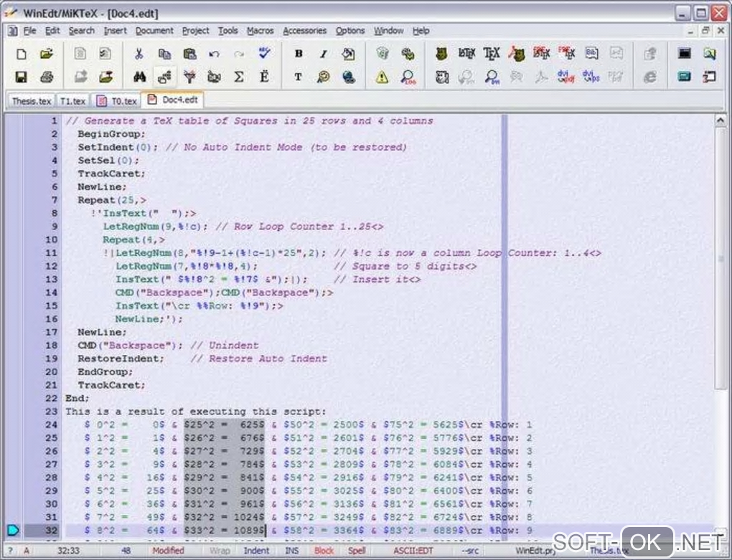Viewport: 732px width, 560px height.
Task: Toggle INS insert mode in status bar
Action: click(x=292, y=551)
